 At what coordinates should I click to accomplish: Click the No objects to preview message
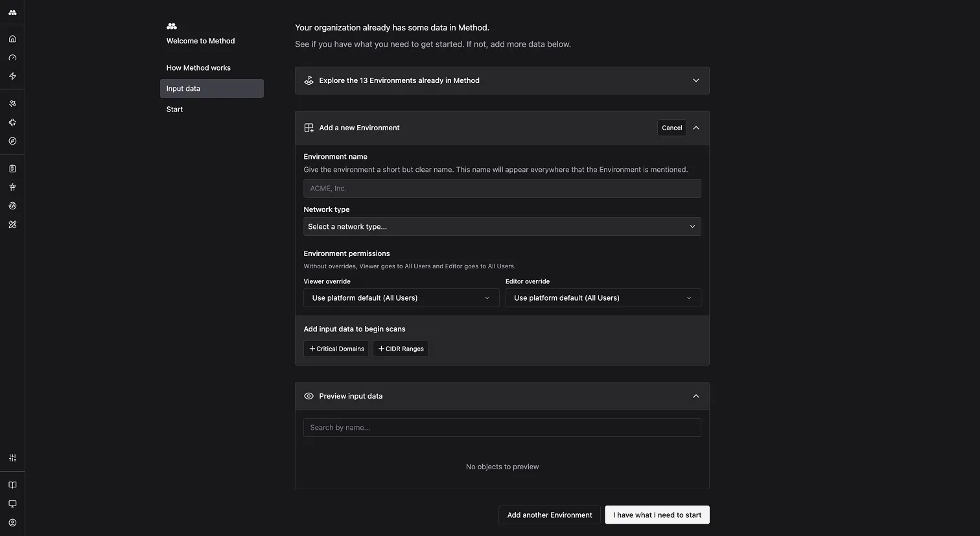pos(502,467)
